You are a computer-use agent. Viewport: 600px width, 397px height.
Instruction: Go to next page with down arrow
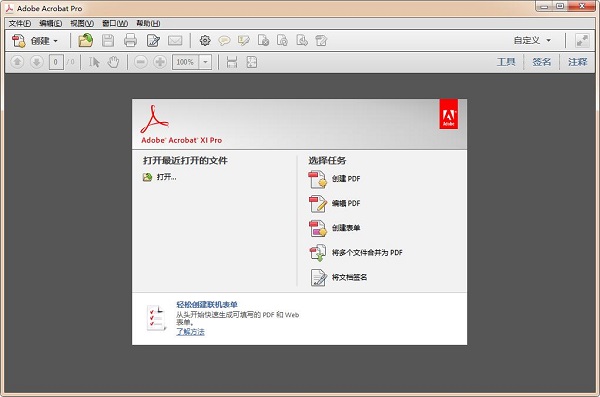point(37,62)
